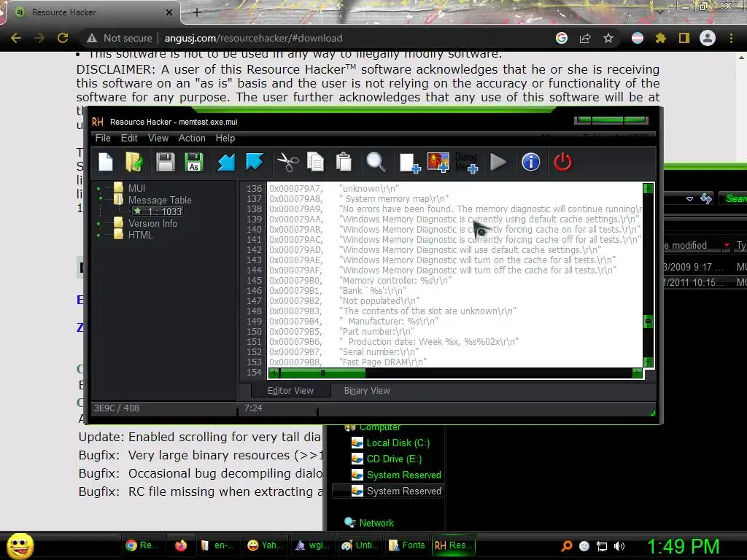Screen dimensions: 747x560
Task: Add image resource with flower-plus icon
Action: pyautogui.click(x=438, y=163)
